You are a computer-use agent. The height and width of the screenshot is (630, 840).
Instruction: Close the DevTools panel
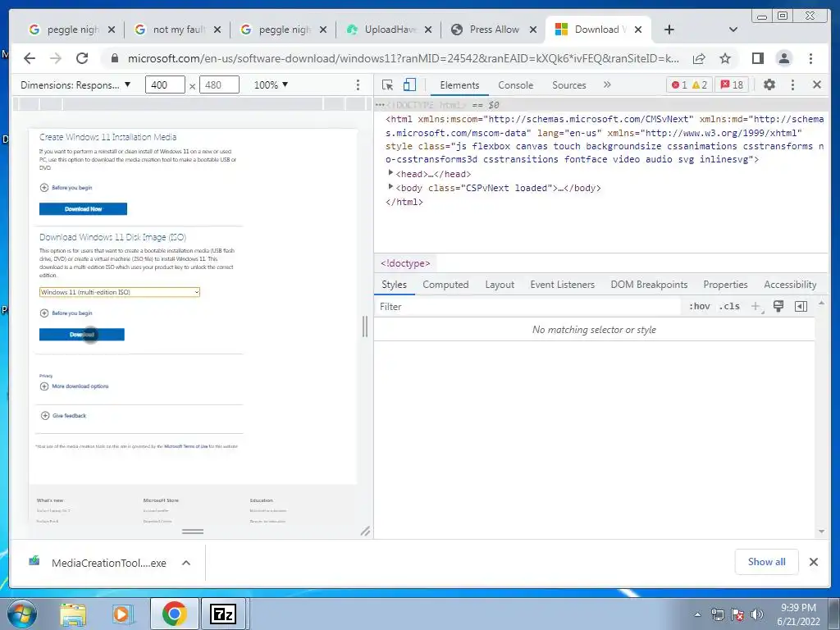[817, 84]
